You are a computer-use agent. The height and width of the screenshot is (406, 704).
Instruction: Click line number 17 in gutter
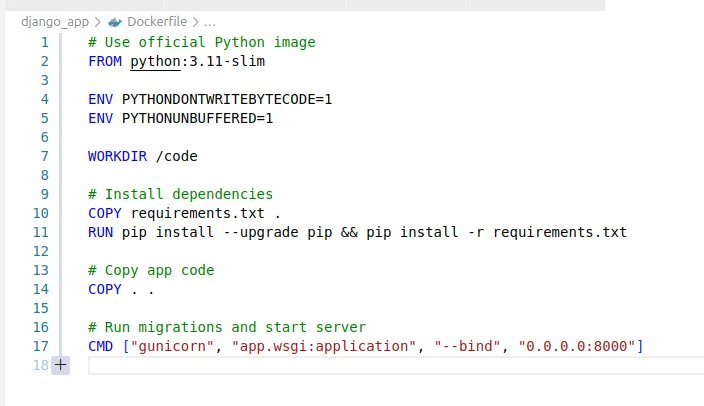tap(40, 346)
